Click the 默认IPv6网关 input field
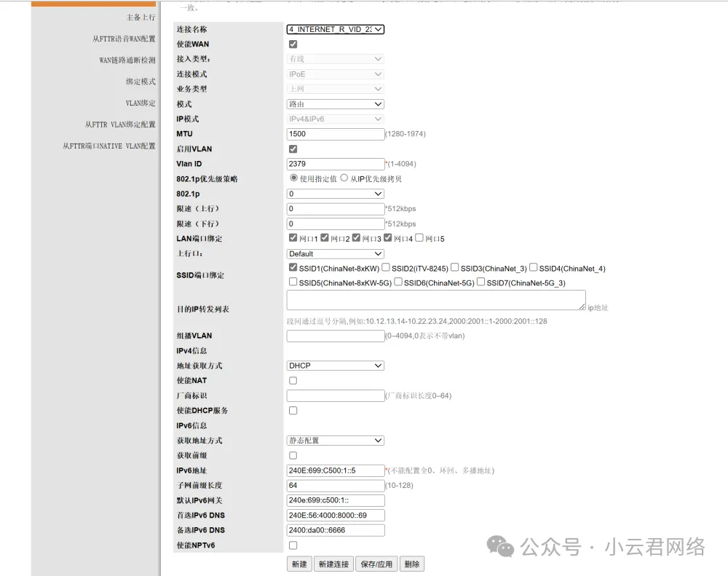 pyautogui.click(x=335, y=500)
